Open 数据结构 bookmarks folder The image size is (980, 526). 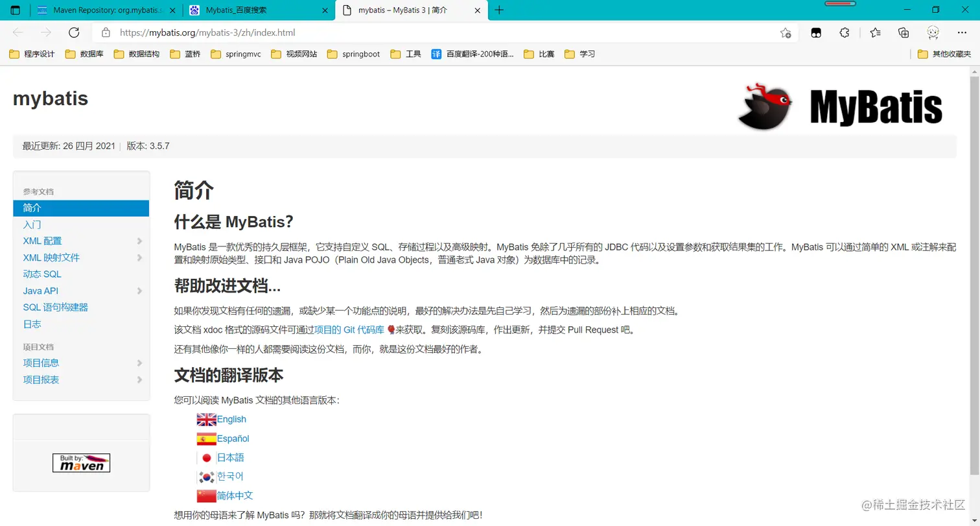click(137, 54)
